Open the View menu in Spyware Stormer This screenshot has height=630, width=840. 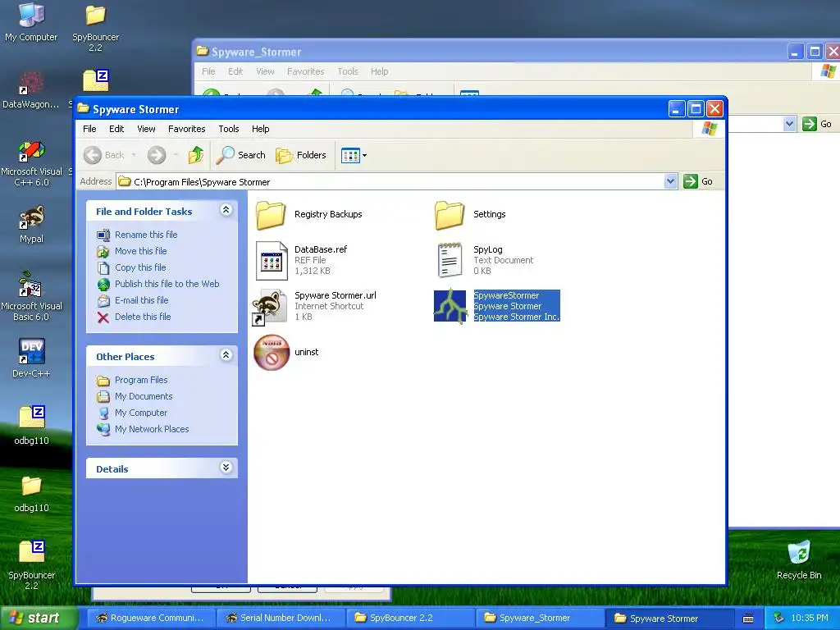point(146,129)
